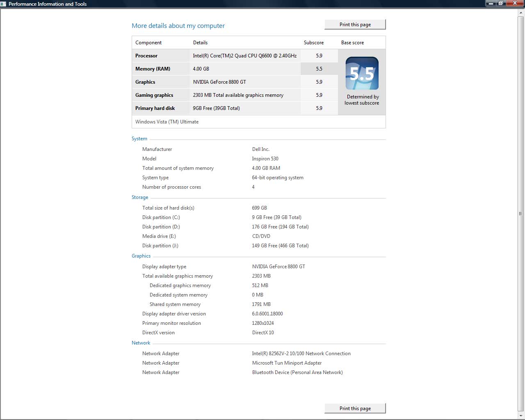Click the Base score column header
Image resolution: width=525 pixels, height=420 pixels.
[353, 43]
